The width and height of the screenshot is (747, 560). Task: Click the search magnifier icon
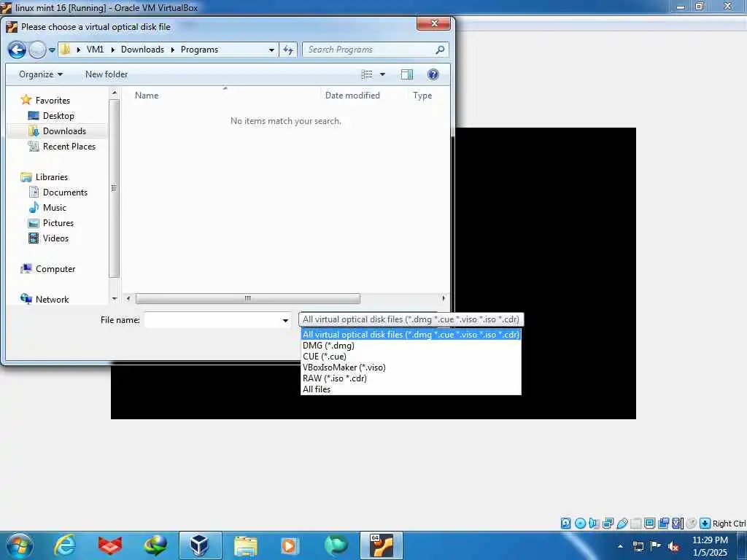tap(440, 50)
